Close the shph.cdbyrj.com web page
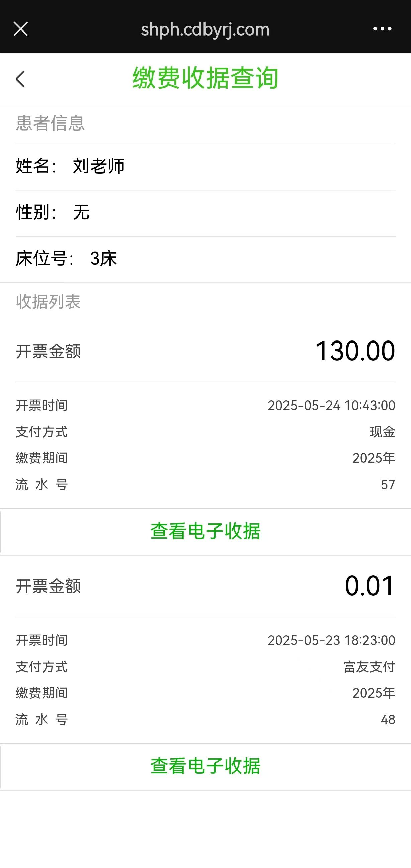 [x=20, y=29]
